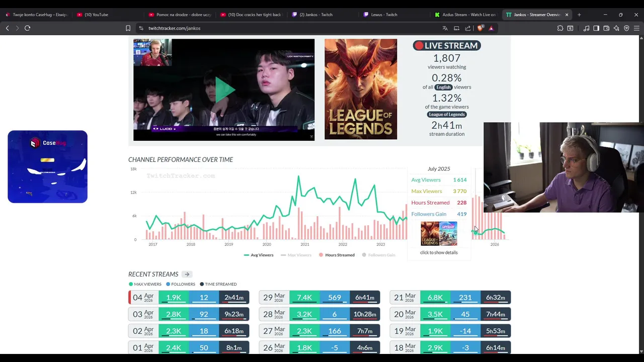644x362 pixels.
Task: Open the 01 Apr 2026 stream row
Action: click(189, 347)
